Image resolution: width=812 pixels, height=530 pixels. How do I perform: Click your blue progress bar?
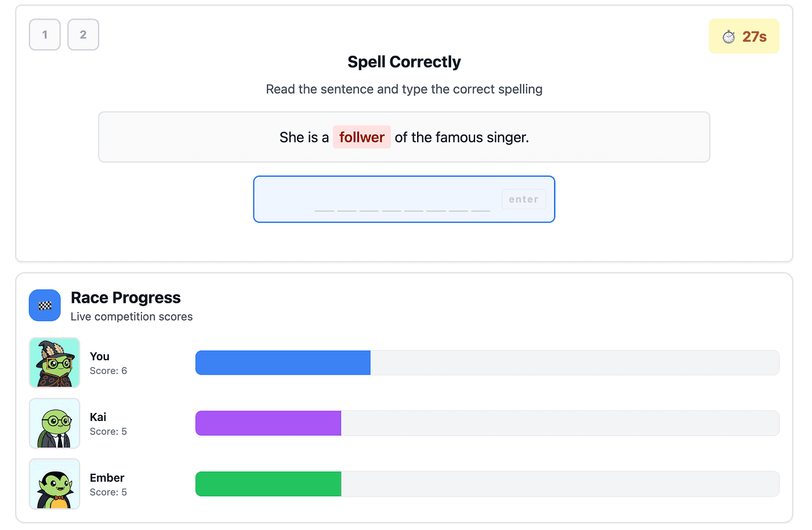(283, 363)
